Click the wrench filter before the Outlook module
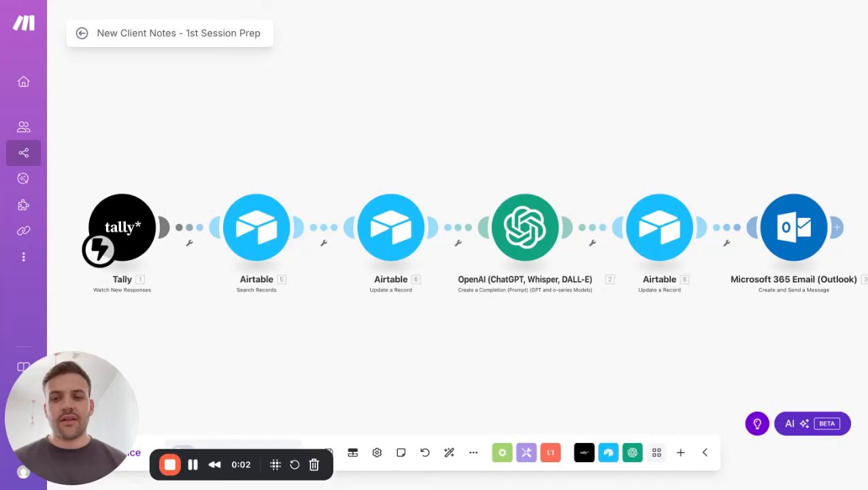Viewport: 868px width, 490px height. point(727,243)
